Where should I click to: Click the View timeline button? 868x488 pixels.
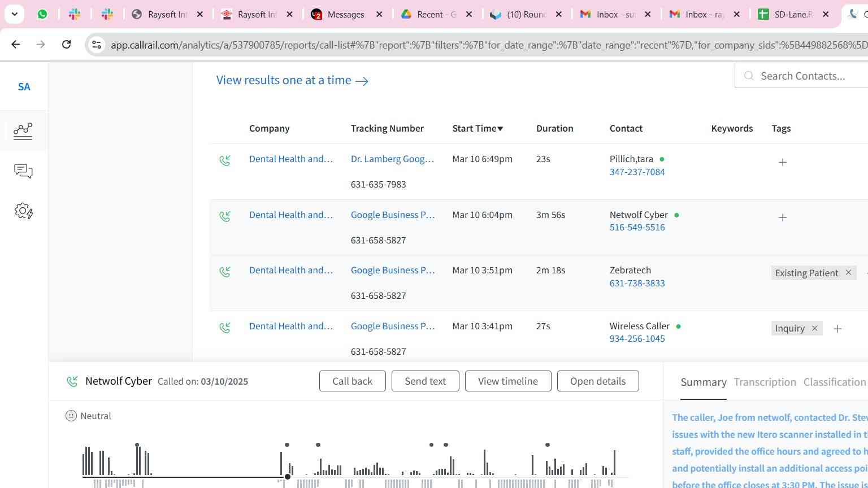point(508,381)
